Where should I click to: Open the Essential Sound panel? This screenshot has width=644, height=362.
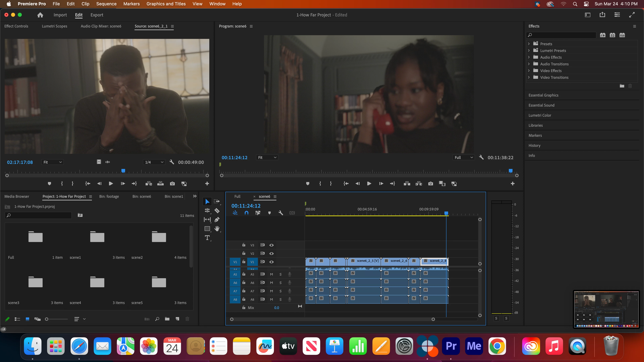(x=541, y=105)
